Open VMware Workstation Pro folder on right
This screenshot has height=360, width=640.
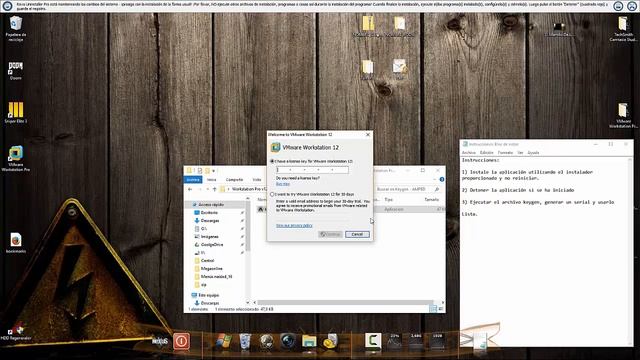[x=623, y=116]
